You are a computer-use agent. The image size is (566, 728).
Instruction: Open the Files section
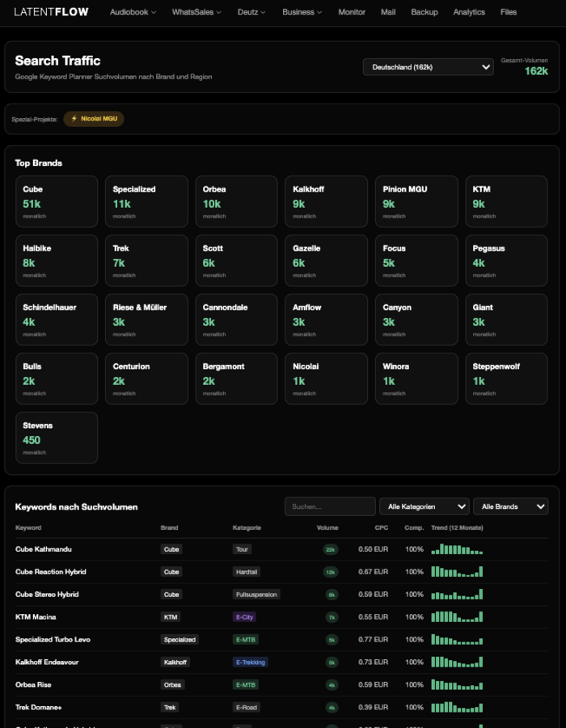click(509, 12)
